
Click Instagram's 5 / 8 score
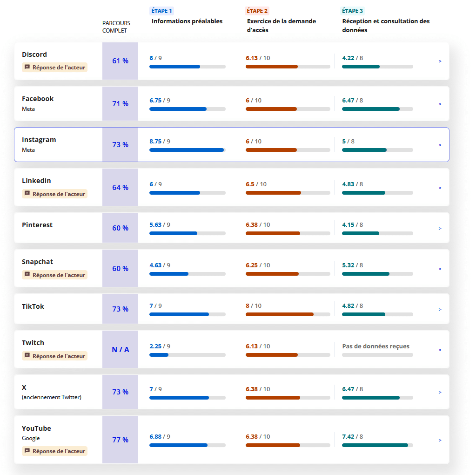(x=348, y=141)
